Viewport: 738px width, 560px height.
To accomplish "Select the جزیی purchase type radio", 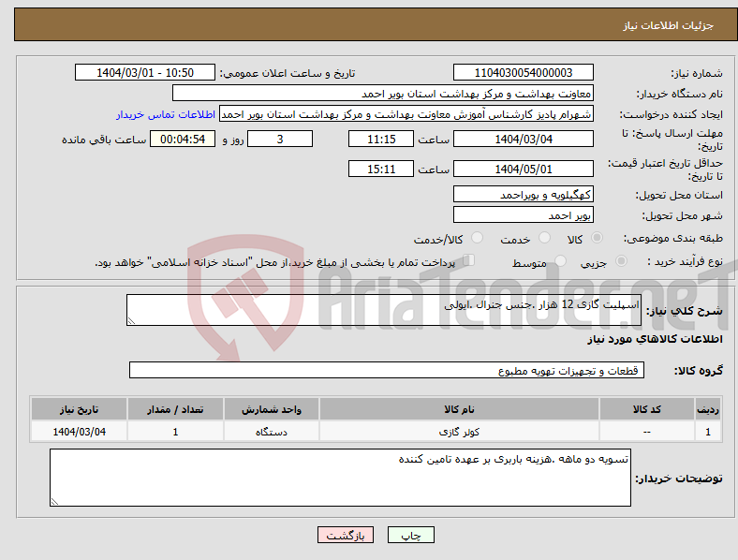I will coord(621,261).
